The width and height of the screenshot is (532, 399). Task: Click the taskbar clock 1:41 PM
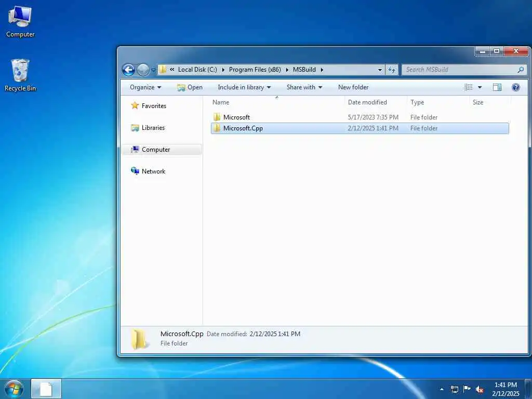tap(506, 385)
